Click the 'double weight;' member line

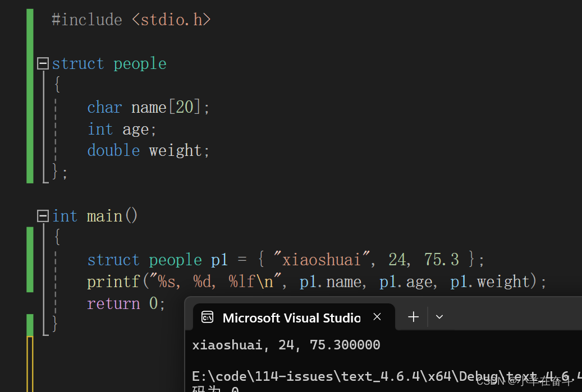click(x=149, y=150)
